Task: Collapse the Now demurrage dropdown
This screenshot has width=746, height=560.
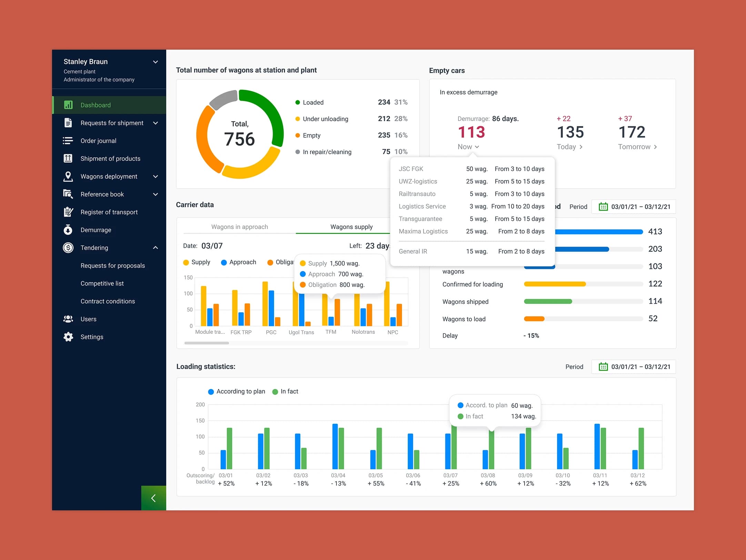Action: pyautogui.click(x=468, y=147)
